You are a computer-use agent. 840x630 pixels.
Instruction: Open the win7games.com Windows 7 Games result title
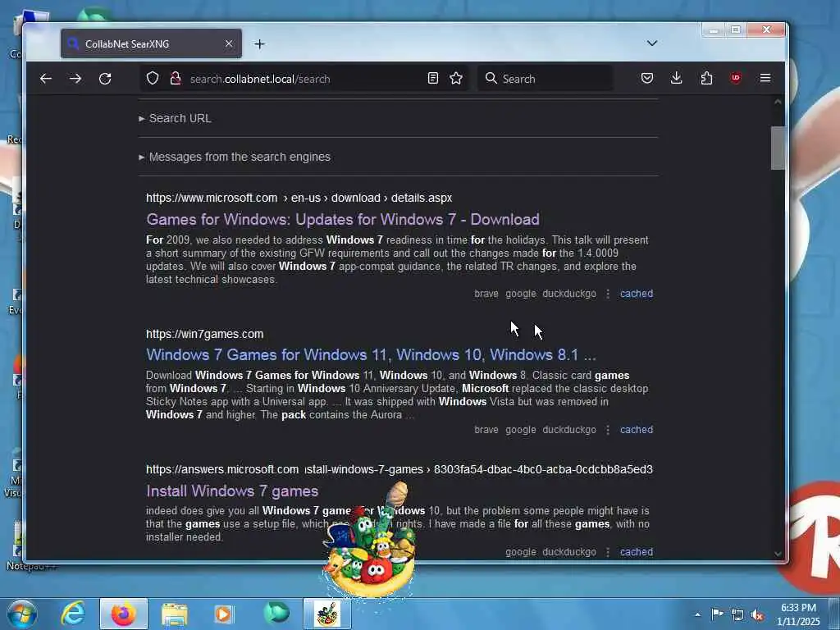click(x=371, y=354)
